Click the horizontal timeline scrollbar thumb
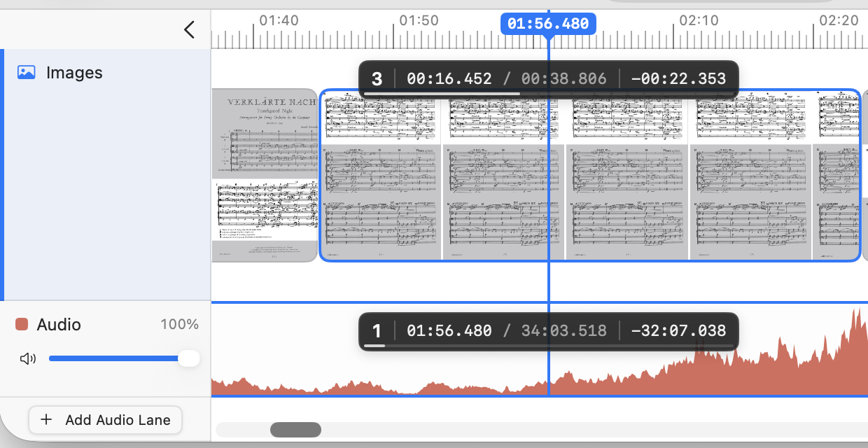This screenshot has height=448, width=868. pos(296,430)
